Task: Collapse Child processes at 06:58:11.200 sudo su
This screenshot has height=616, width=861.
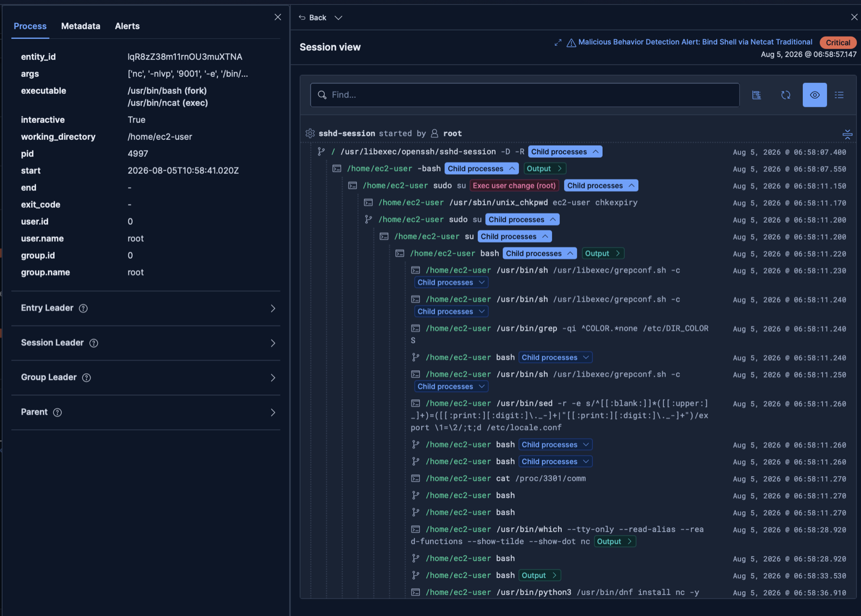Action: (x=523, y=220)
